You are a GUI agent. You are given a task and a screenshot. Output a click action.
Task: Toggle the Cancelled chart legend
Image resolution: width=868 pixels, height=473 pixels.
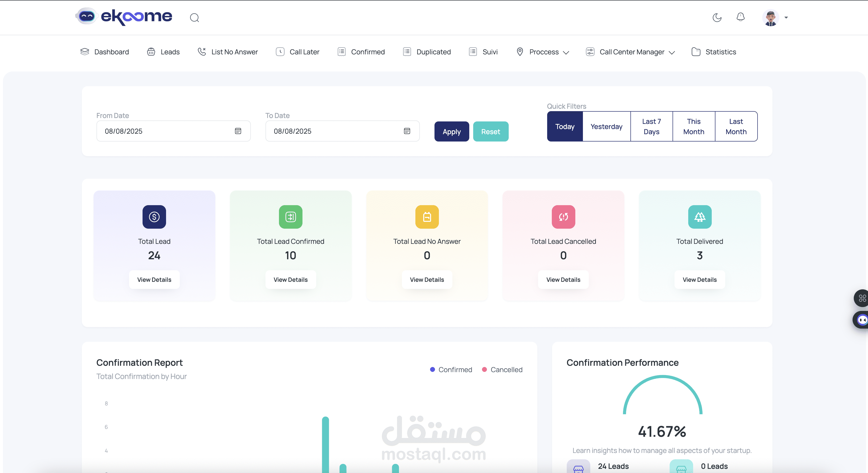(502, 370)
